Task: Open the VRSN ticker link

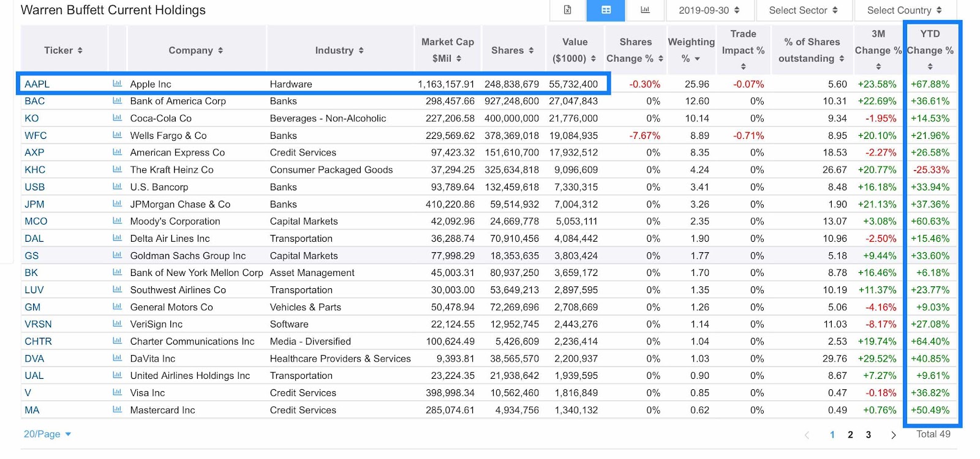Action: pyautogui.click(x=38, y=324)
